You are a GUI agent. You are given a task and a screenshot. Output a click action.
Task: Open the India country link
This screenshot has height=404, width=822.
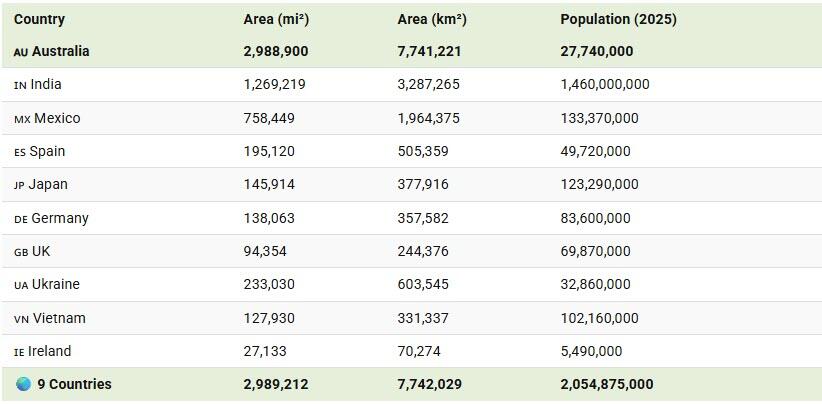click(x=46, y=85)
